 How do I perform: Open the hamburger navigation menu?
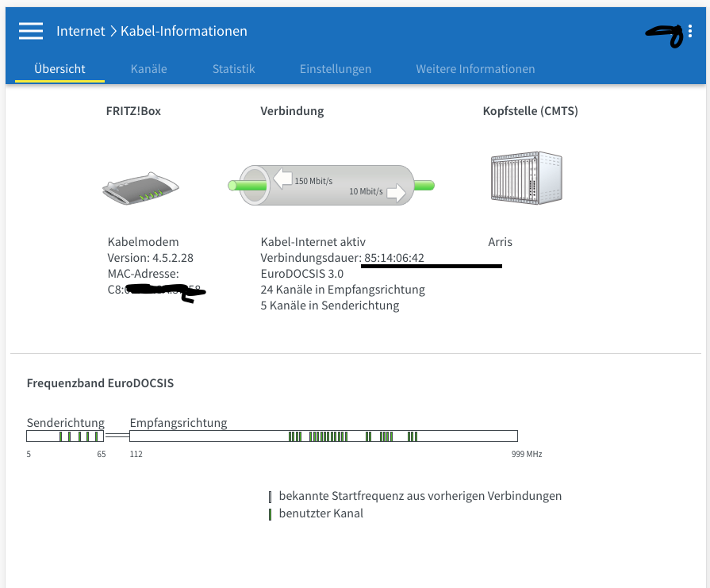click(30, 31)
